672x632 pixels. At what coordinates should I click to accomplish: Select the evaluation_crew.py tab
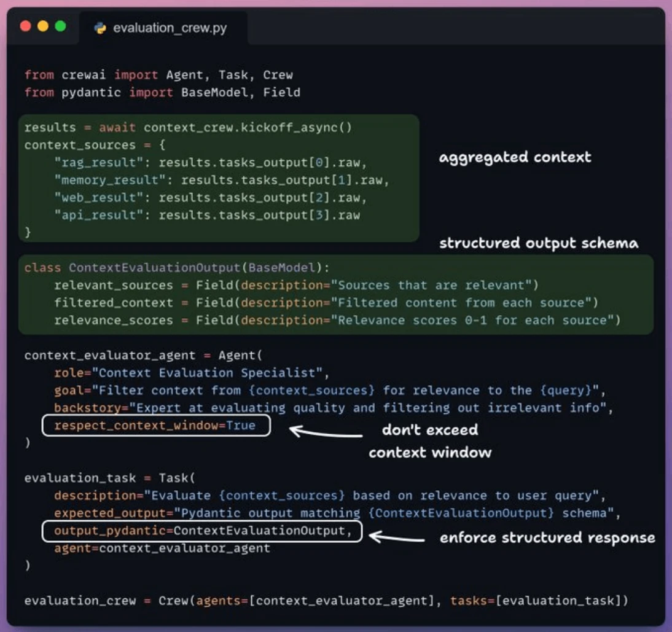tap(163, 28)
